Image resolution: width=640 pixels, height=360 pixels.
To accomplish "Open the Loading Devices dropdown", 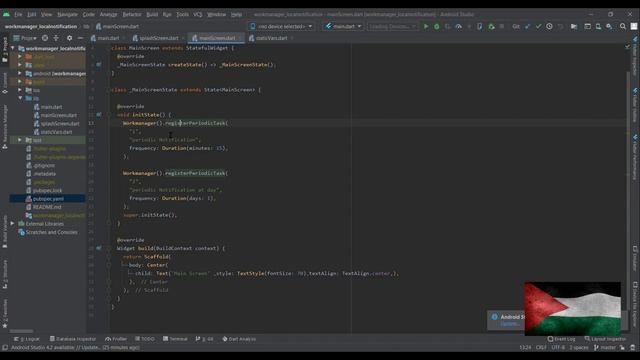I will pos(393,27).
